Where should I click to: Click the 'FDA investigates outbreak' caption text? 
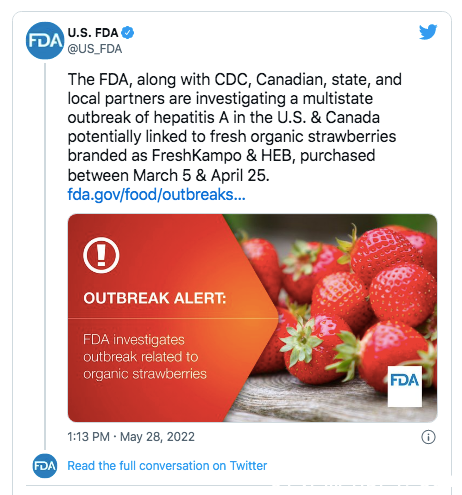145,357
